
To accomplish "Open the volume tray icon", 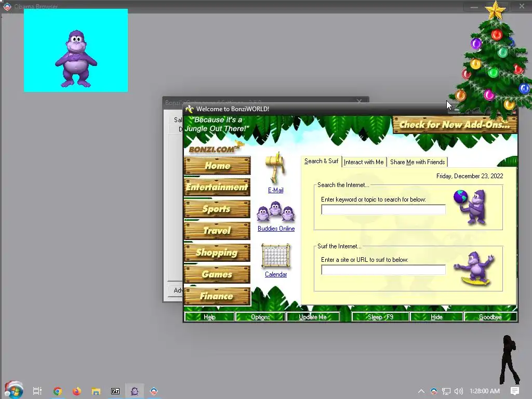I will pyautogui.click(x=458, y=391).
